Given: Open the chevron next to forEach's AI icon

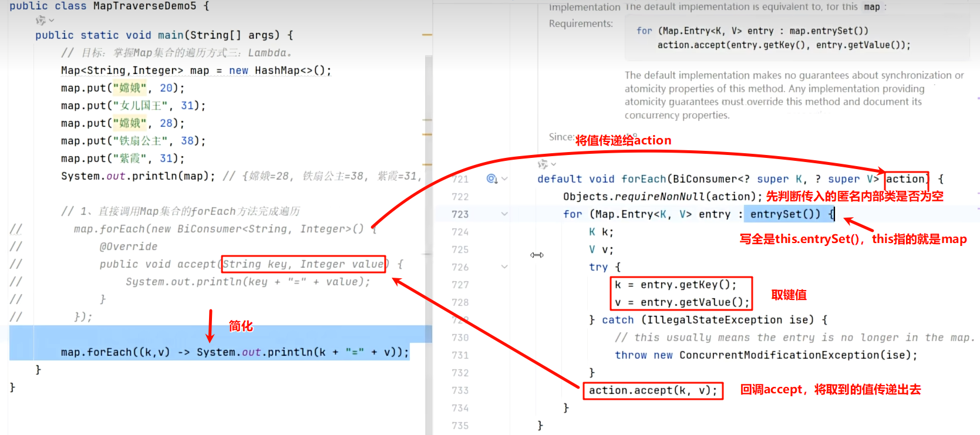Looking at the screenshot, I should pyautogui.click(x=554, y=164).
